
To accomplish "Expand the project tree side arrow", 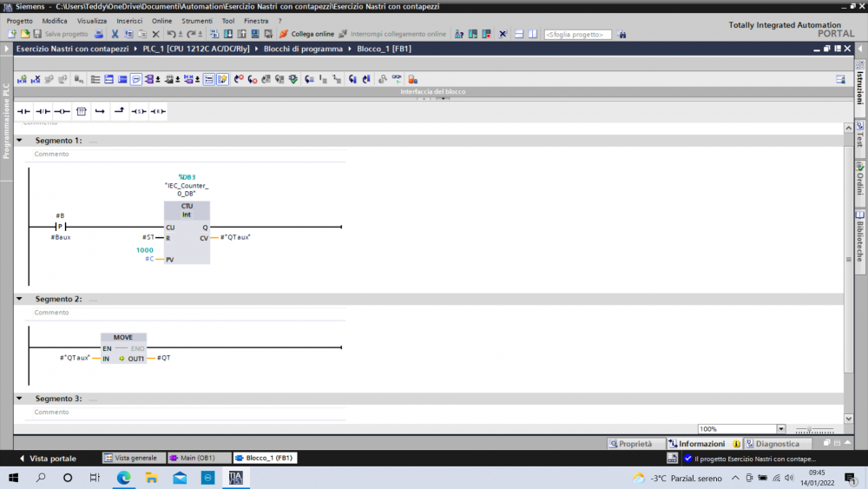I will pyautogui.click(x=7, y=49).
